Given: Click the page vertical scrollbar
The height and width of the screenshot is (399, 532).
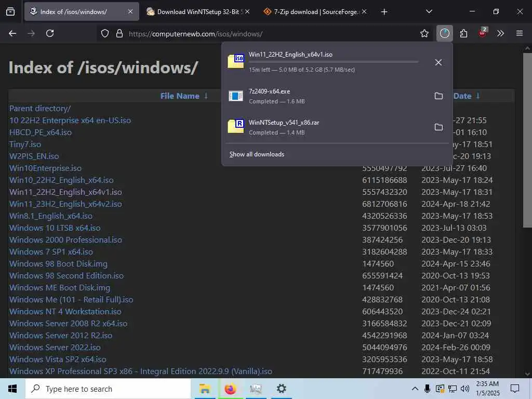Looking at the screenshot, I should click(527, 140).
